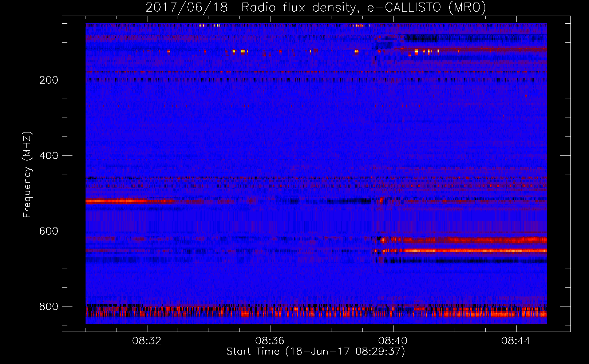Click the "400" frequency tick label

point(49,156)
